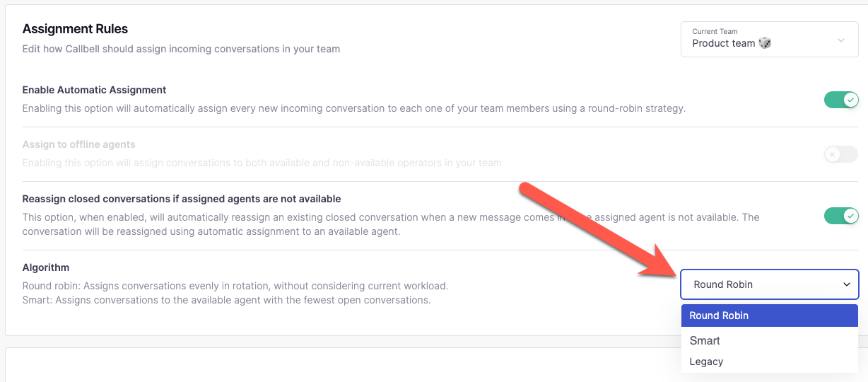Click the Enable Automatic Assignment label
This screenshot has width=868, height=382.
[95, 90]
